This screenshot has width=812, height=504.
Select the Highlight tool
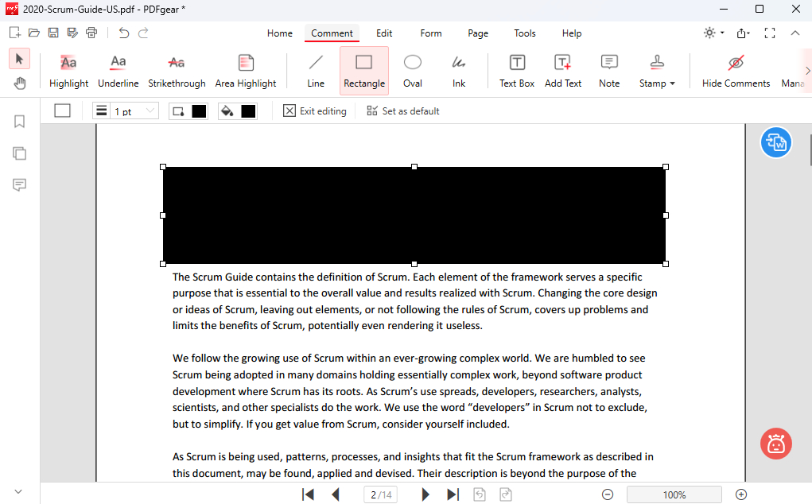click(x=68, y=71)
